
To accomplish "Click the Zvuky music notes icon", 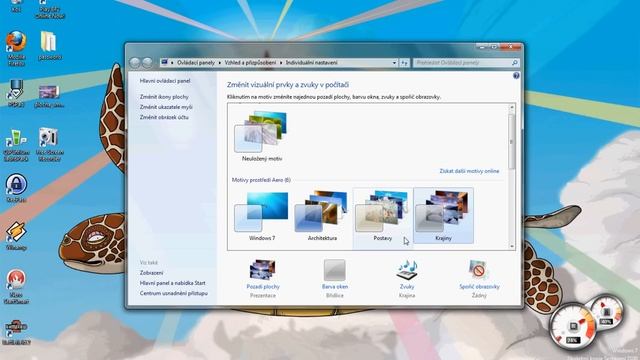I will 407,270.
